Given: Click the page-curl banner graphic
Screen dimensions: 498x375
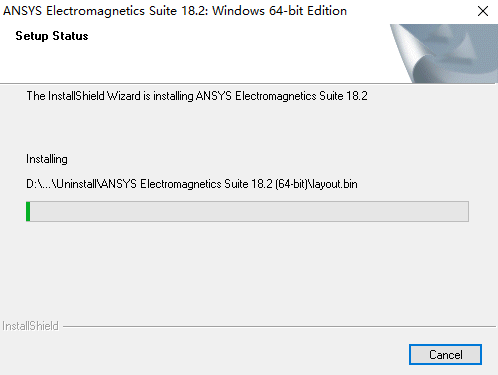Looking at the screenshot, I should [444, 53].
